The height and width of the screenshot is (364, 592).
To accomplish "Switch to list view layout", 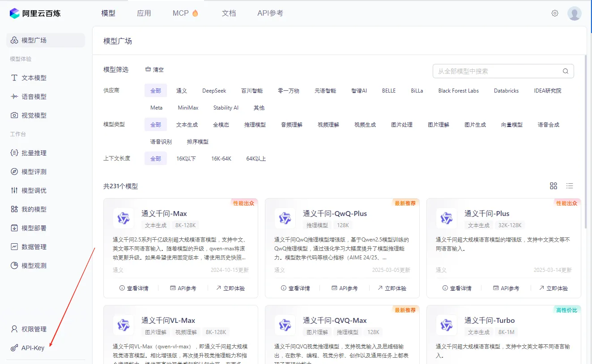I will click(570, 186).
